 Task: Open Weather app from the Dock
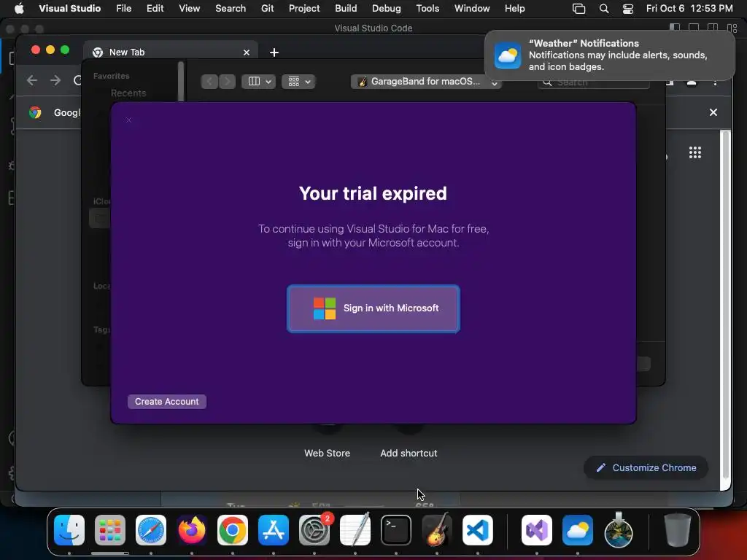(x=578, y=530)
